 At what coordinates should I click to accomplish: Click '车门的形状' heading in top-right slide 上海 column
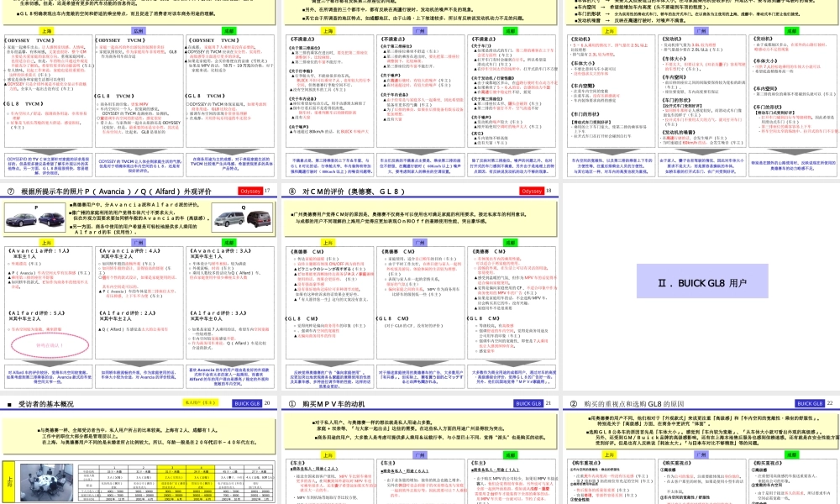pyautogui.click(x=585, y=113)
